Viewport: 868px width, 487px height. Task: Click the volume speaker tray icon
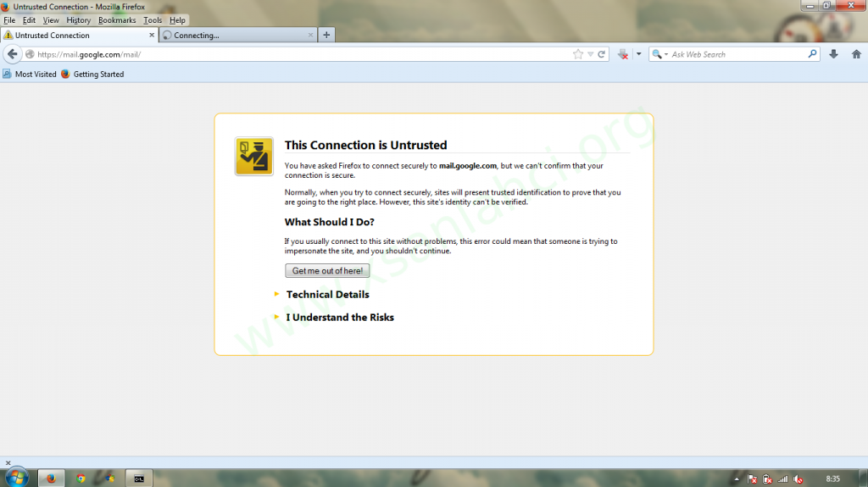click(798, 479)
